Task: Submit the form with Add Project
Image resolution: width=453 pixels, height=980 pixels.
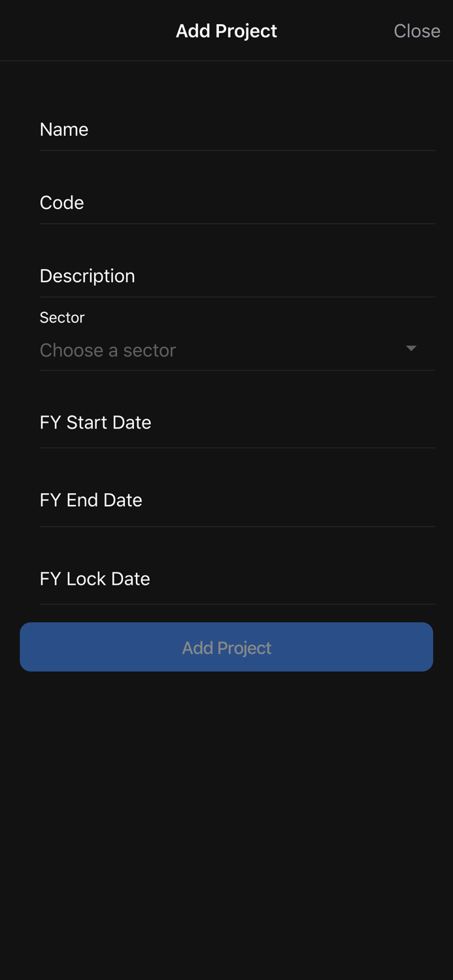Action: pos(226,647)
